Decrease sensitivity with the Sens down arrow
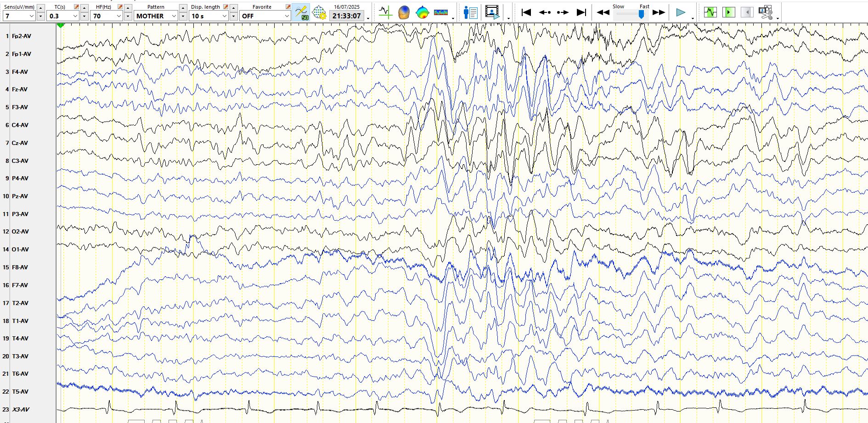Viewport: 868px width, 423px height. (x=40, y=17)
